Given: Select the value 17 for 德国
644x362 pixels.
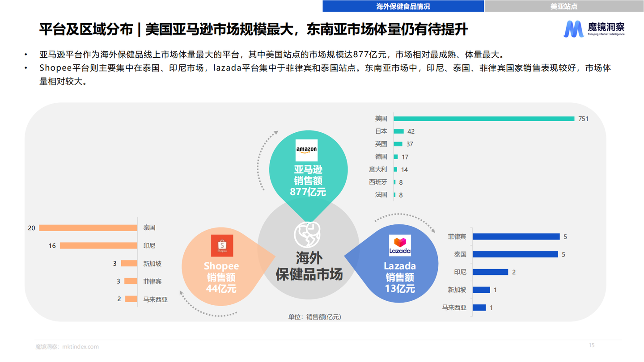Looking at the screenshot, I should point(405,157).
